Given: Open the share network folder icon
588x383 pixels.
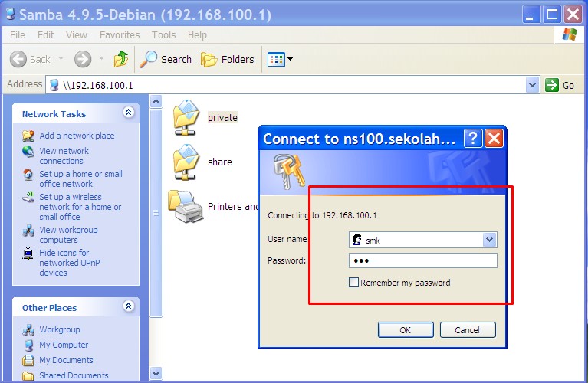Looking at the screenshot, I should coord(186,162).
